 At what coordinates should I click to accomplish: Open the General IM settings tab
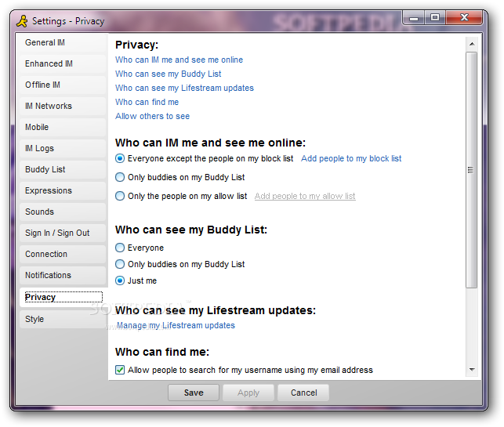pos(63,43)
